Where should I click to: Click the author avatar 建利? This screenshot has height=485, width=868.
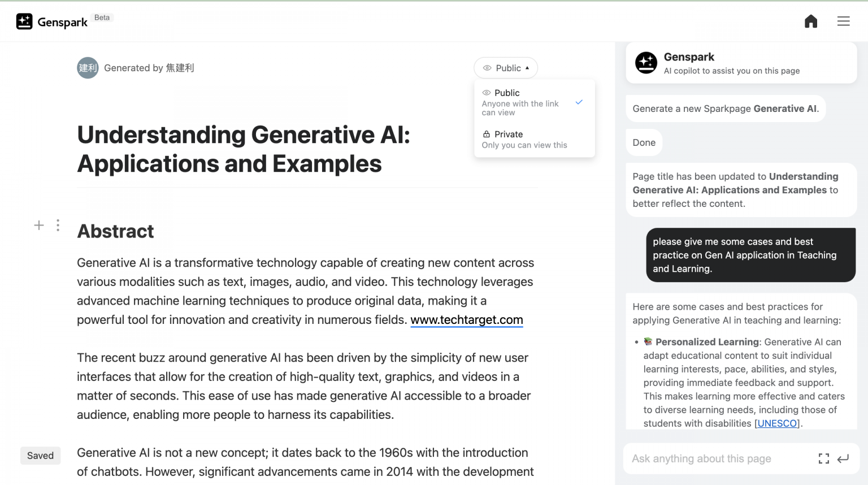(x=88, y=68)
